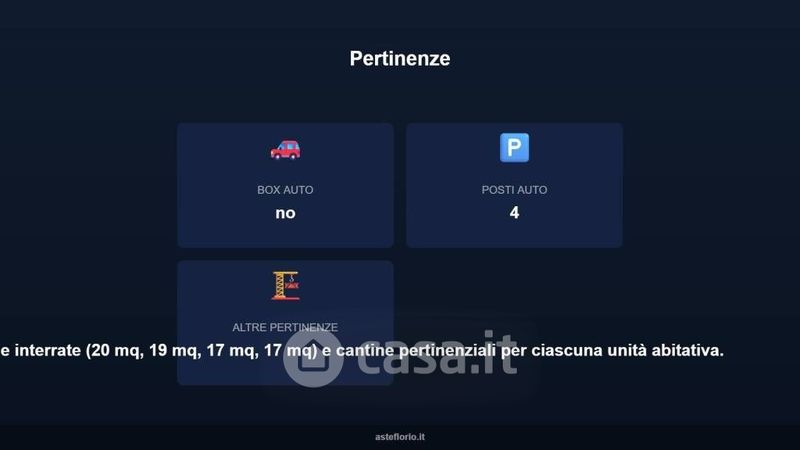Screen dimensions: 800x450
Task: Click the number 4 under POSTI AUTO
Action: (x=514, y=212)
